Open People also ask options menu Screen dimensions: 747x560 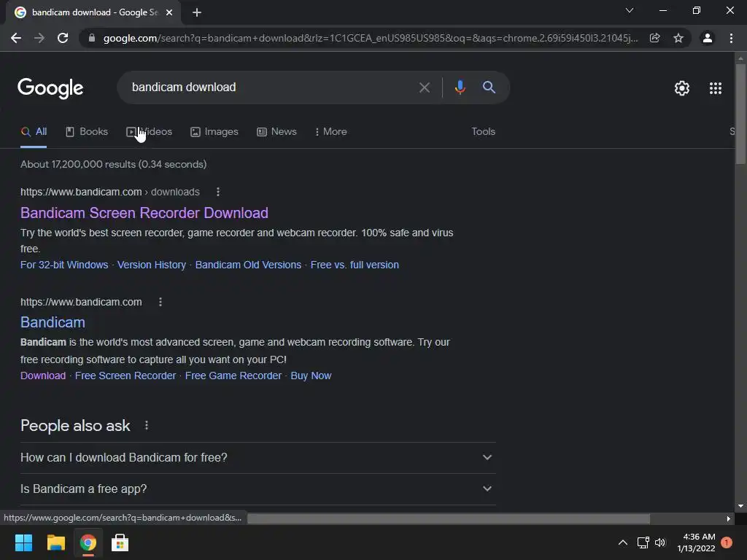tap(146, 426)
